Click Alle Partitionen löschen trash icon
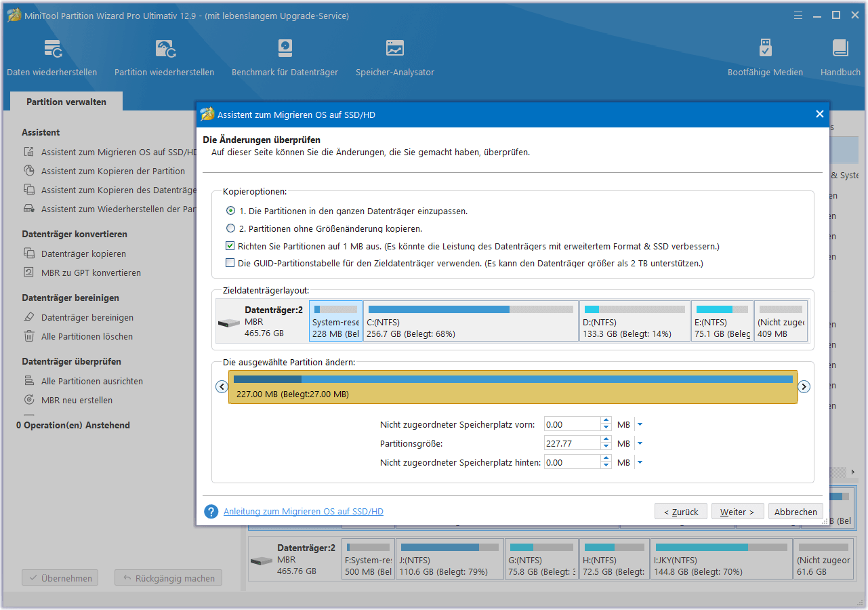The width and height of the screenshot is (868, 610). 28,337
